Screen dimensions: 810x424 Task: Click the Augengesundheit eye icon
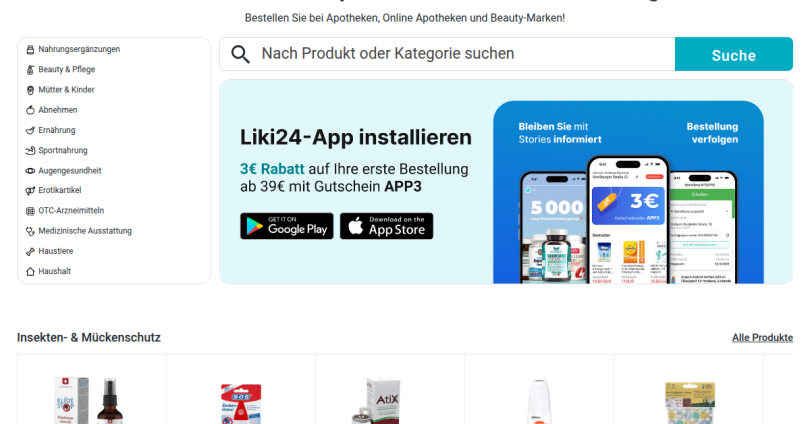tap(30, 170)
